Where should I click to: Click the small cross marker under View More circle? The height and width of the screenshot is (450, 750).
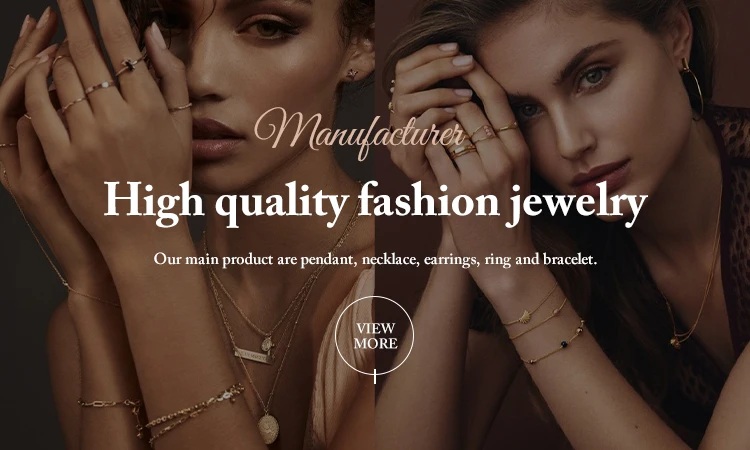(375, 376)
